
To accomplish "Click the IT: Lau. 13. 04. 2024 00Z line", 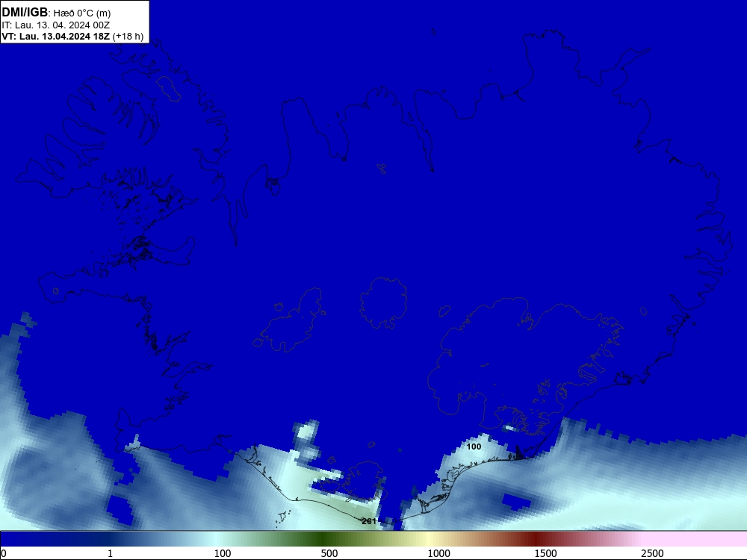I will pyautogui.click(x=56, y=25).
